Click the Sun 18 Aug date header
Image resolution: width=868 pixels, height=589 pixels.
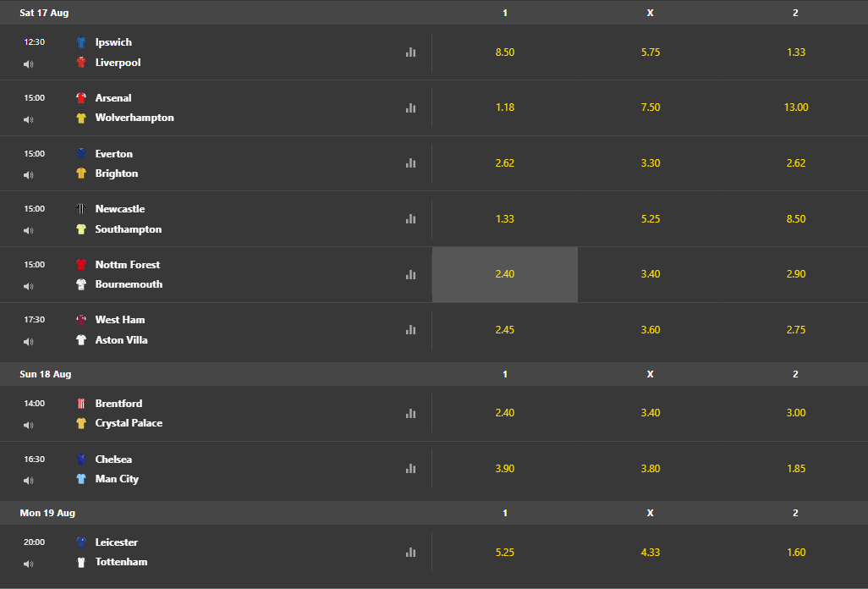click(46, 374)
